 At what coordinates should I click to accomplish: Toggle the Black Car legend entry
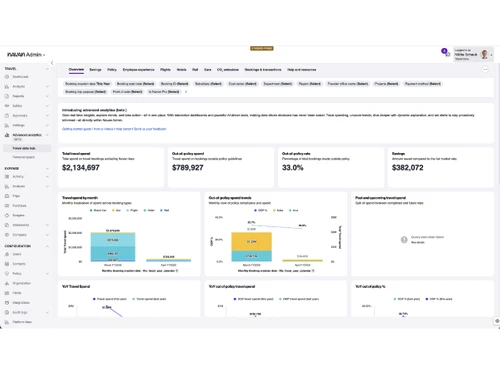click(x=98, y=210)
